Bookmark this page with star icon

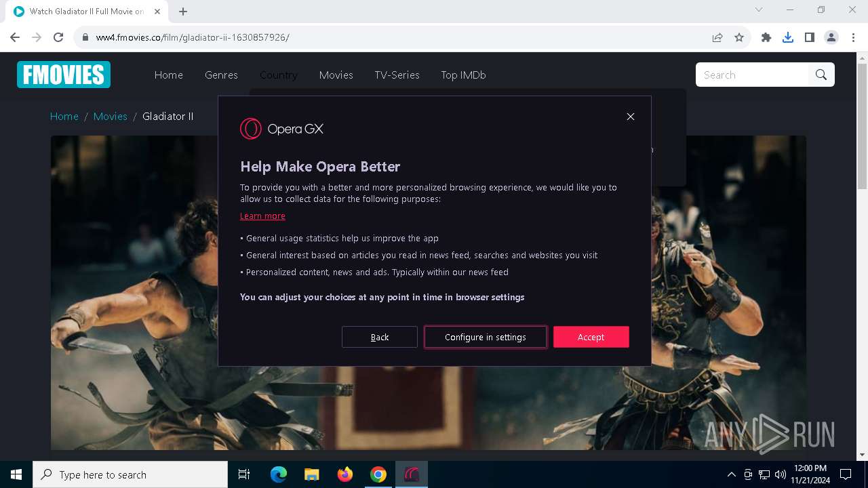739,37
